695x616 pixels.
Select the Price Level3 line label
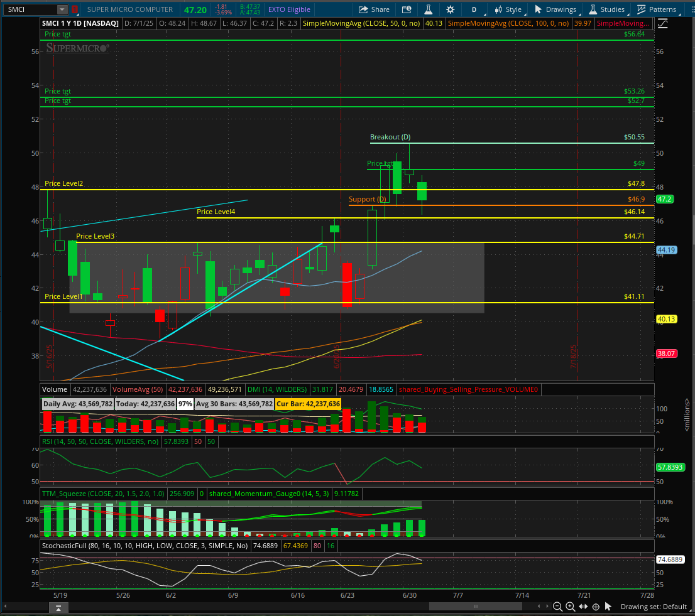click(x=96, y=236)
